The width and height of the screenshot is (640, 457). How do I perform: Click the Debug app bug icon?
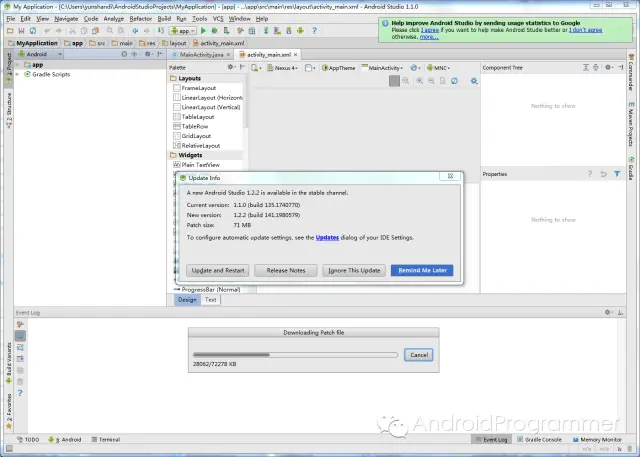point(214,31)
